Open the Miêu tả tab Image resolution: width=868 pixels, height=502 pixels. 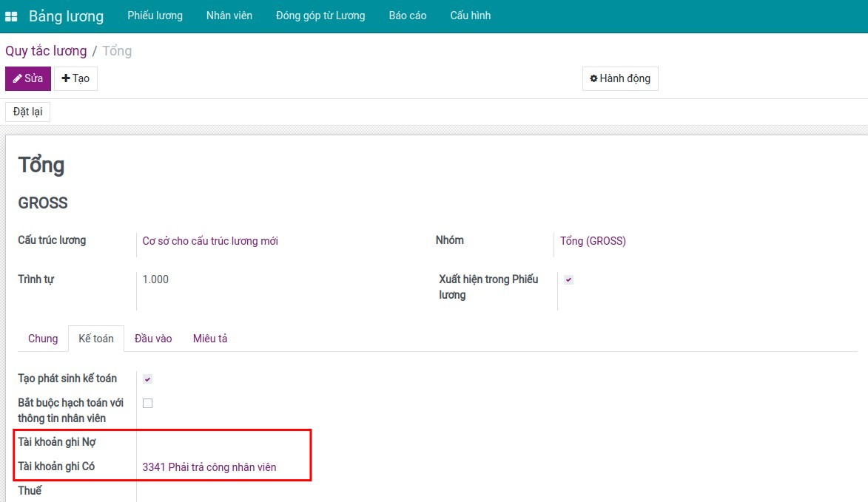(x=210, y=339)
